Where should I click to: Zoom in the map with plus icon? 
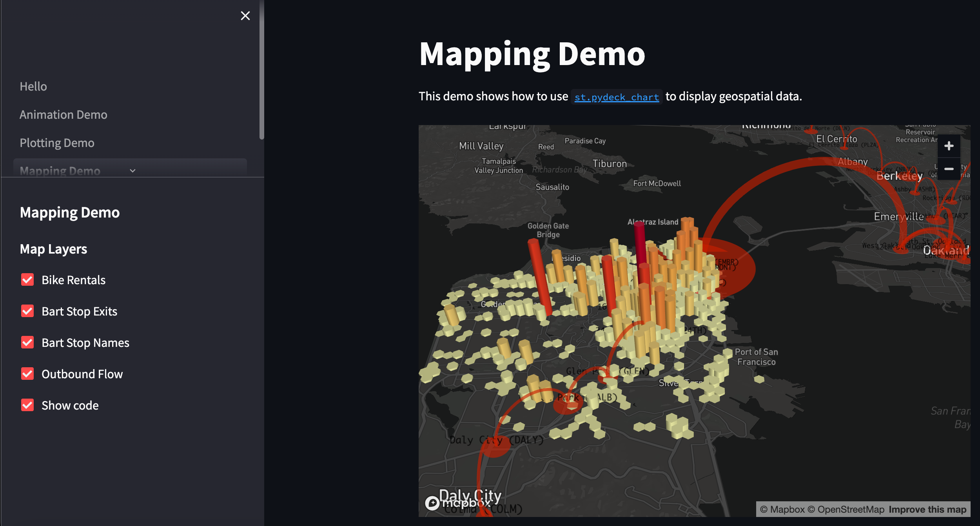pos(949,146)
